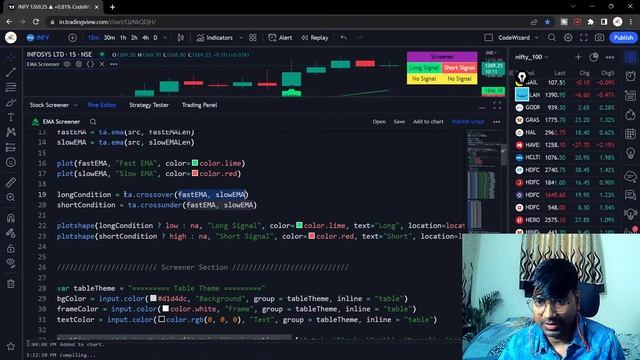Viewport: 640px width, 360px height.
Task: Open Indicators dialog
Action: pyautogui.click(x=214, y=38)
